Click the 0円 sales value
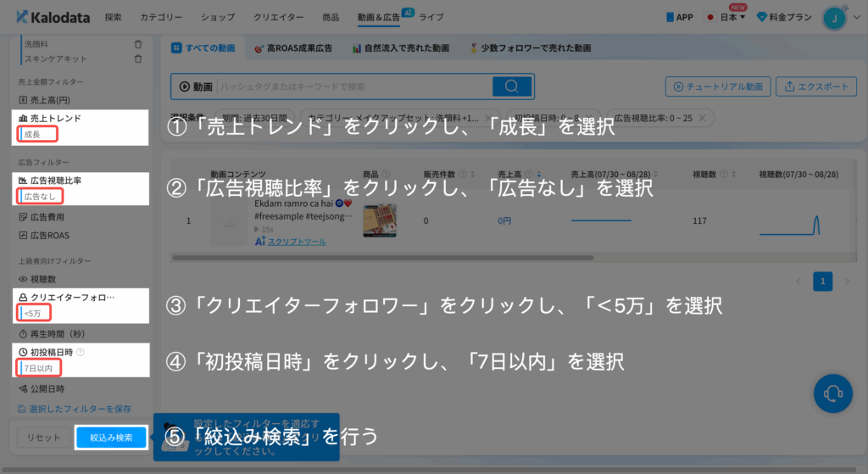The height and width of the screenshot is (474, 868). [x=504, y=221]
